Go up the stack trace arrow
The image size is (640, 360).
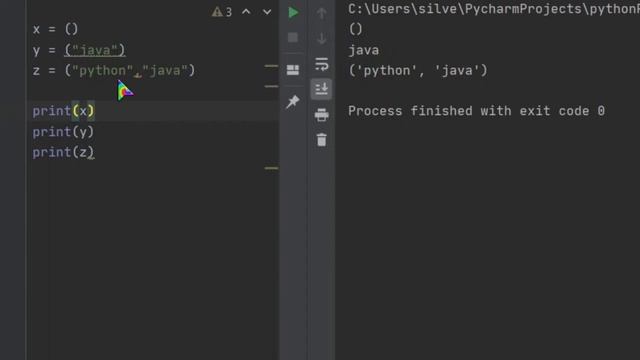click(x=322, y=13)
